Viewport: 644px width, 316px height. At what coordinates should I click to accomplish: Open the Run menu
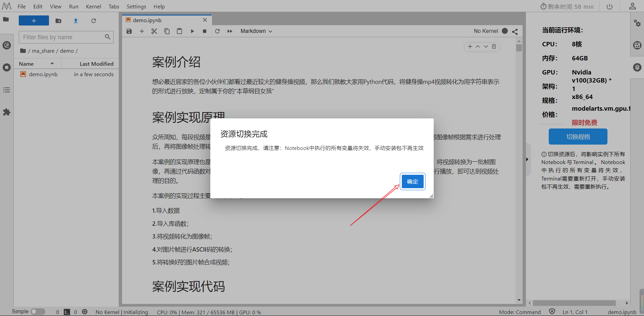coord(74,6)
